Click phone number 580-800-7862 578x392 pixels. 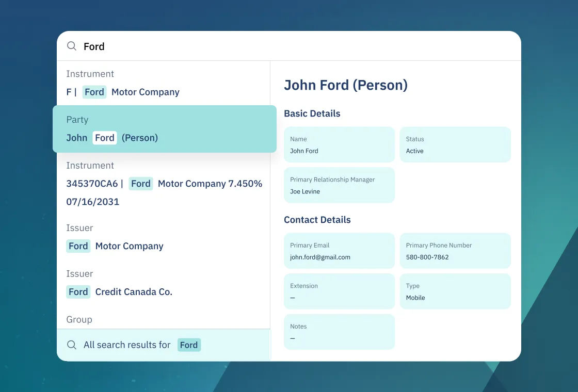point(427,257)
